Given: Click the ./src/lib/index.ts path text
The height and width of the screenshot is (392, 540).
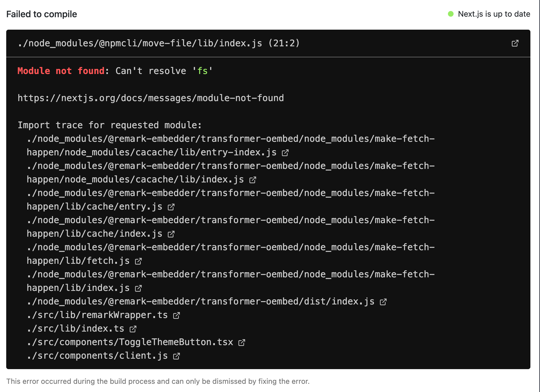Looking at the screenshot, I should [75, 328].
